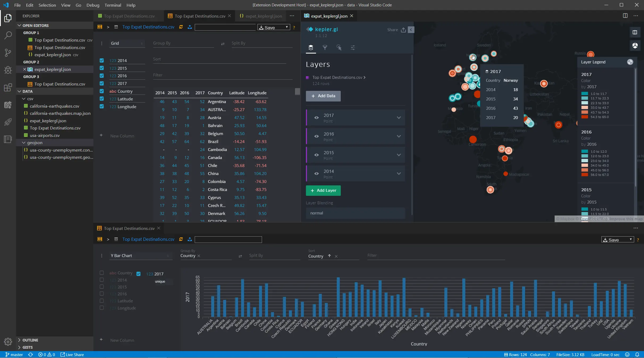Split the editor right icon

click(625, 16)
